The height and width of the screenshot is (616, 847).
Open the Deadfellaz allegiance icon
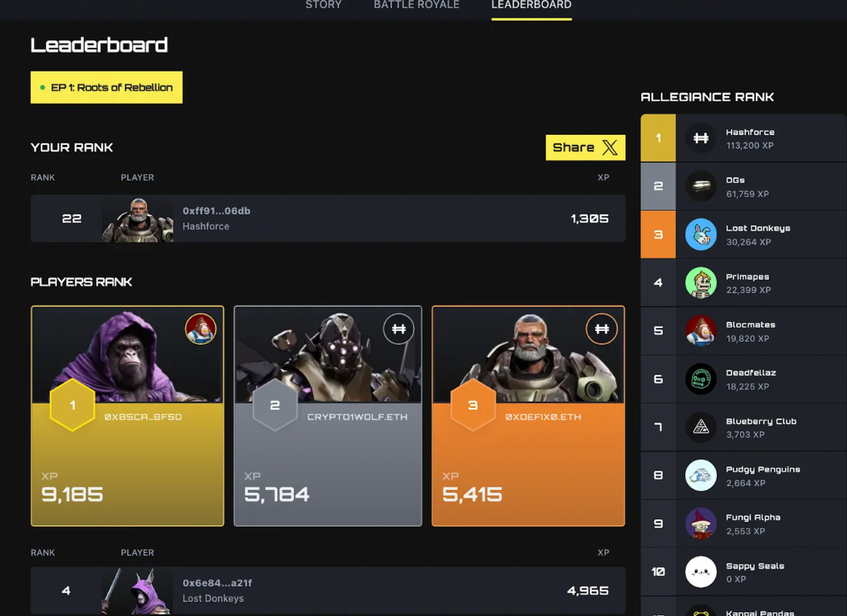click(x=700, y=379)
